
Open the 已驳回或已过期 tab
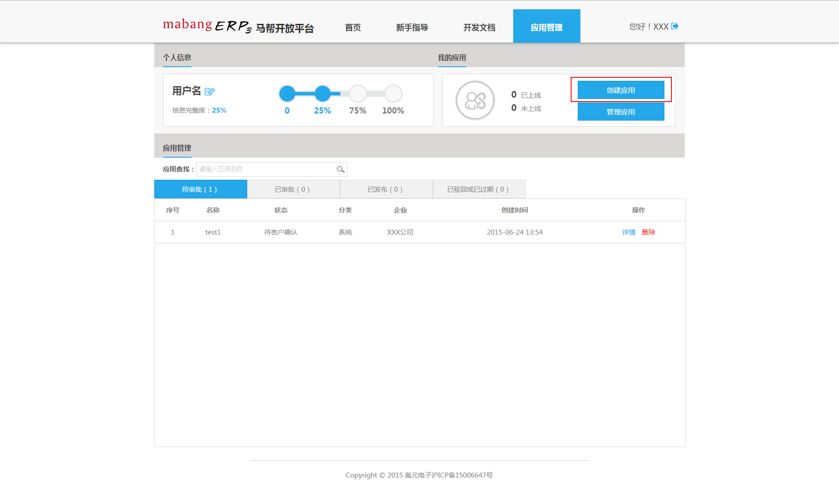[479, 189]
